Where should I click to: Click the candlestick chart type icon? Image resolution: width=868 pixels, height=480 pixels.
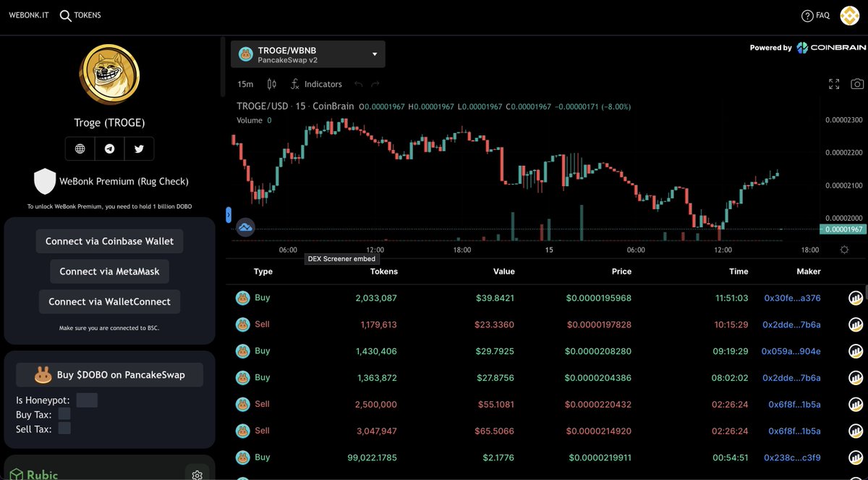(272, 84)
